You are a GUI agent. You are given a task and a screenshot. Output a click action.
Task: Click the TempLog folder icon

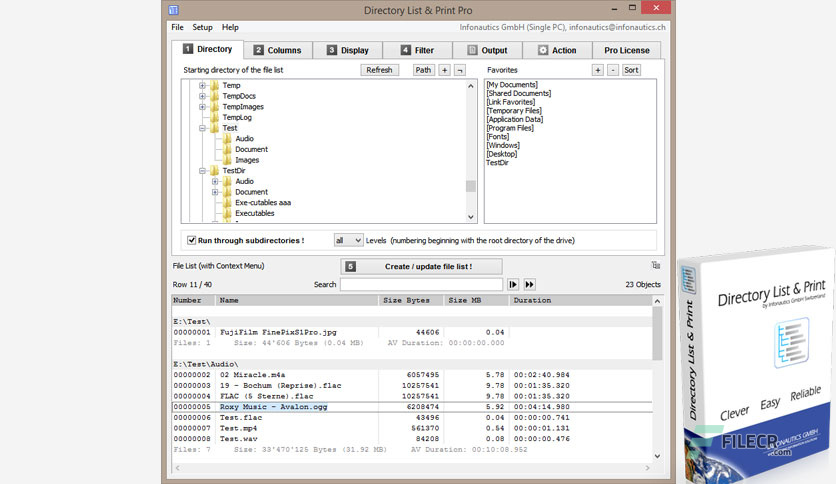coord(214,117)
